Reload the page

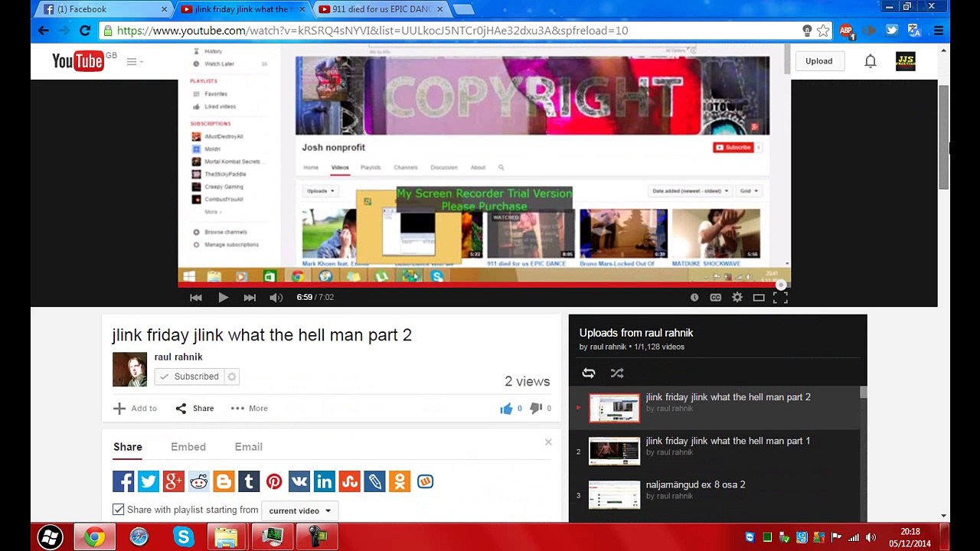click(x=85, y=31)
